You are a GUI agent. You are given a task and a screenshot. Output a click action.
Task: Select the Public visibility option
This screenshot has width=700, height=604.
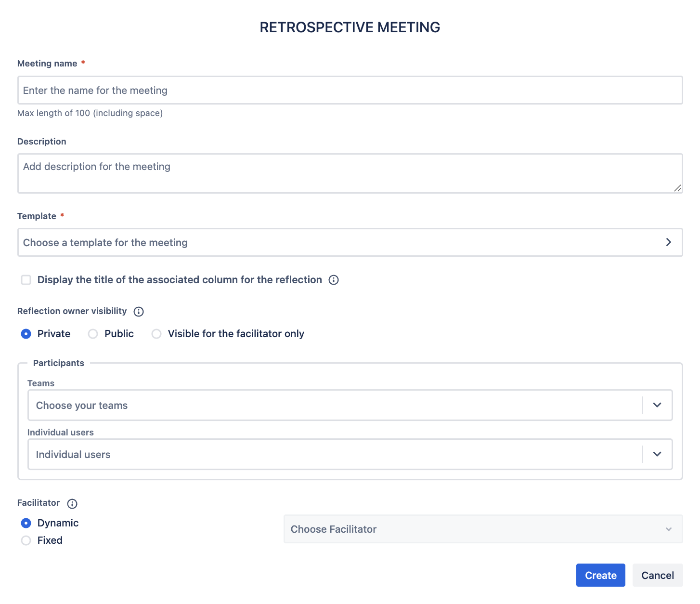tap(93, 334)
